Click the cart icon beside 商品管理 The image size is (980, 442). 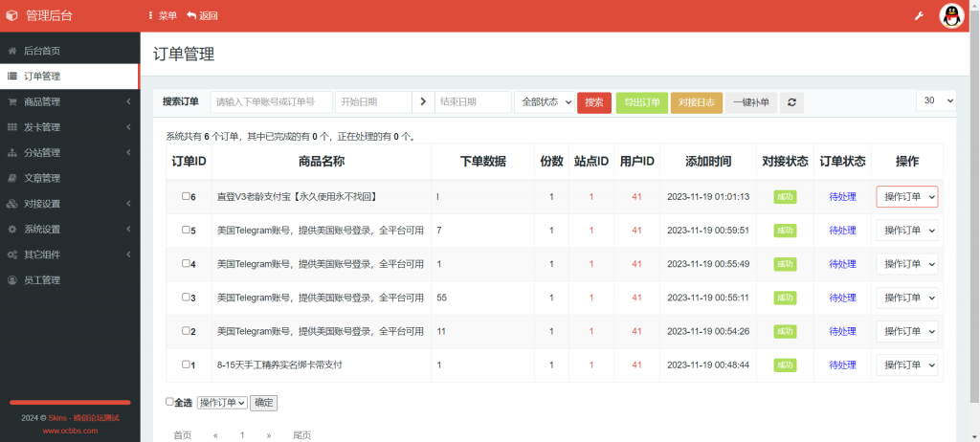(x=11, y=102)
